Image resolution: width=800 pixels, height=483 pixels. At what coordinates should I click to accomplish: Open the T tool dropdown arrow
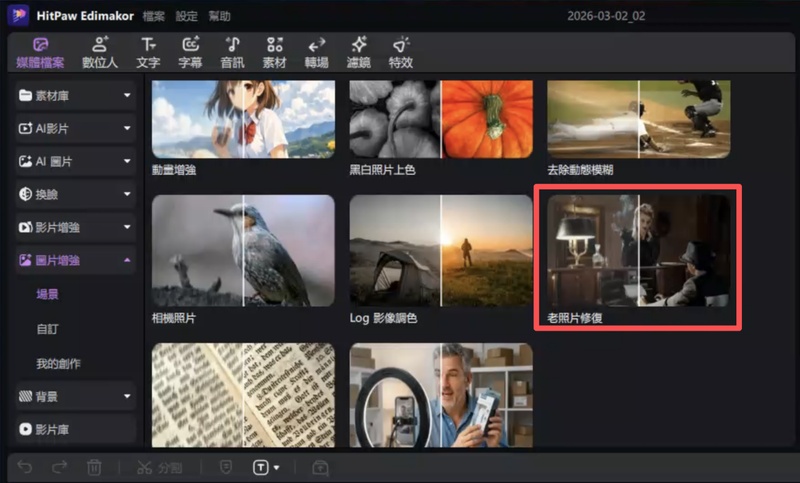(277, 468)
